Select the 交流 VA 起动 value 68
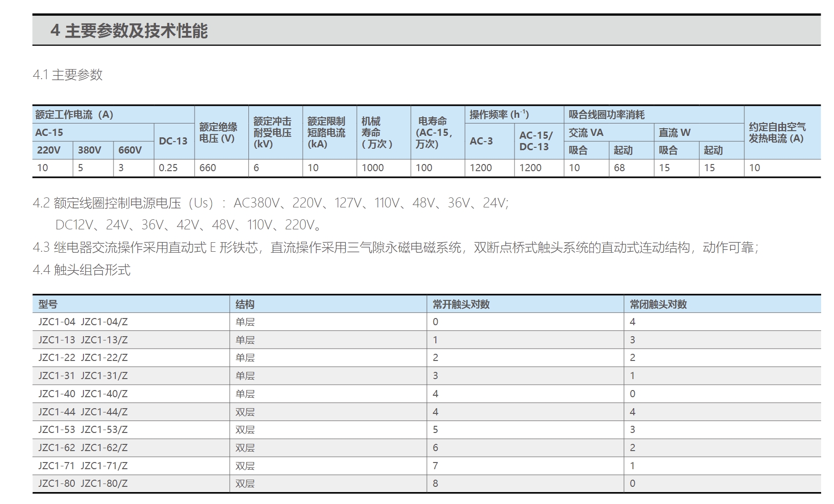 [x=619, y=168]
